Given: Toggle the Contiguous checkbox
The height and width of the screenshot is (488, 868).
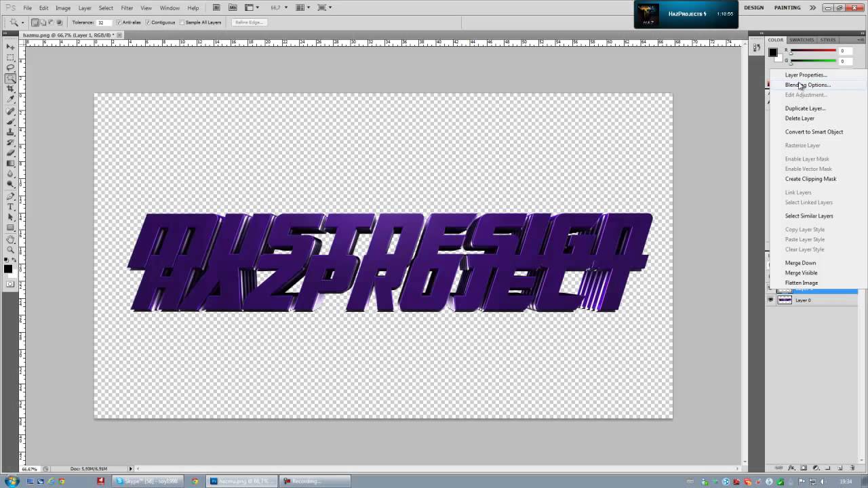Looking at the screenshot, I should pyautogui.click(x=148, y=22).
